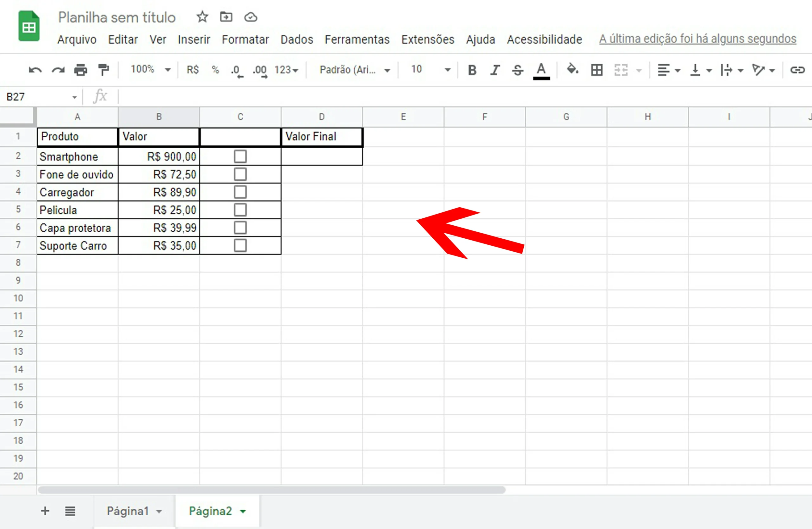
Task: Click the horizontal scrollbar
Action: point(272,490)
